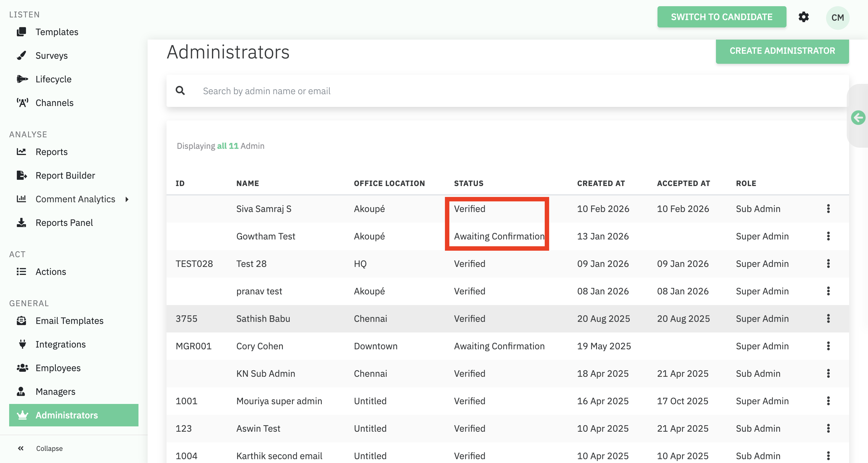Viewport: 868px width, 463px height.
Task: Expand the Comment Analytics submenu arrow
Action: (x=127, y=199)
